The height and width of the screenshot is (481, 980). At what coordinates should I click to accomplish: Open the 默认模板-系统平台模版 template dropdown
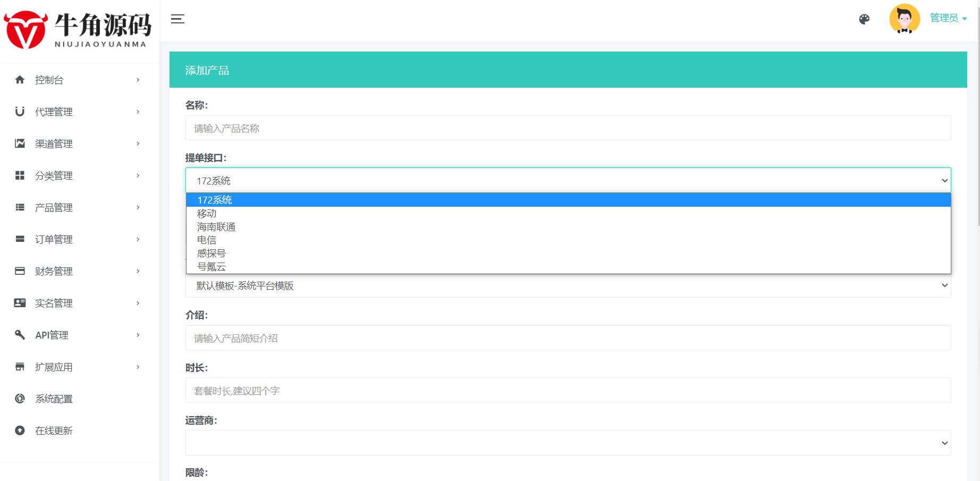pos(568,286)
